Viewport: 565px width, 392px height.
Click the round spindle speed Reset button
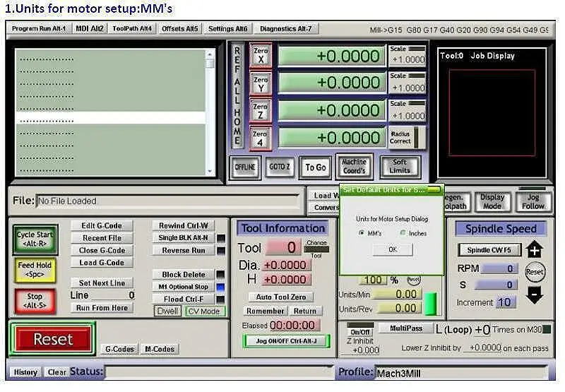535,272
